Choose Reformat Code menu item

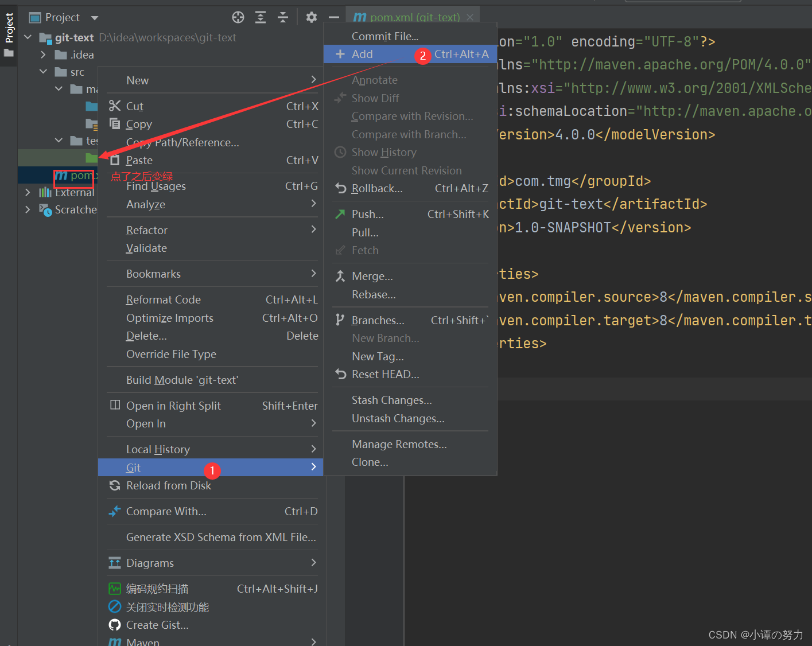click(212, 299)
